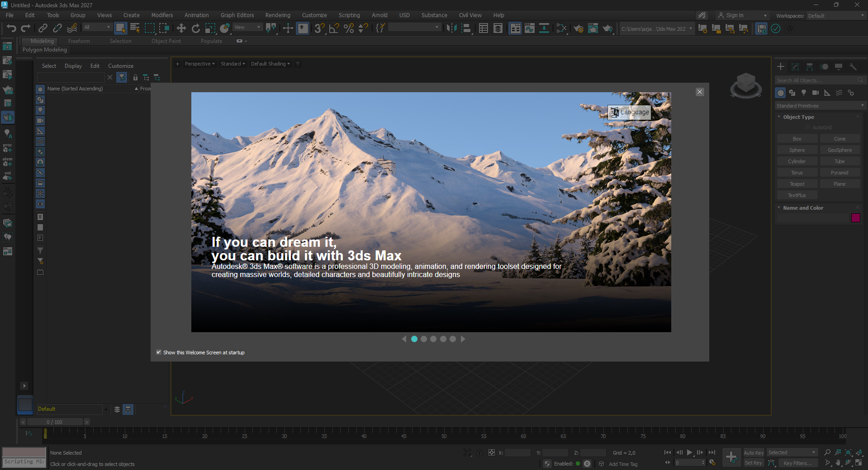This screenshot has height=470, width=868.
Task: Toggle the Selection Lock padlock in status bar
Action: [x=479, y=452]
